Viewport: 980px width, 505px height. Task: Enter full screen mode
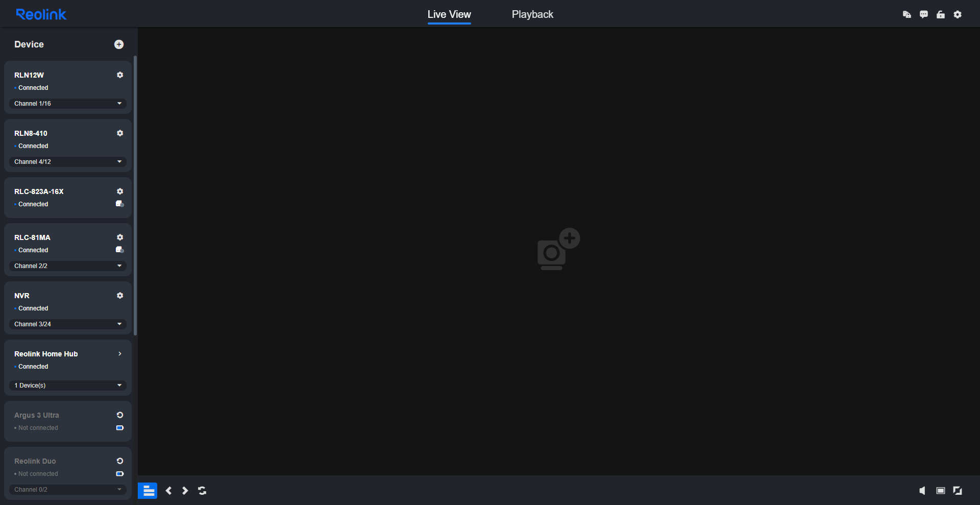click(958, 491)
